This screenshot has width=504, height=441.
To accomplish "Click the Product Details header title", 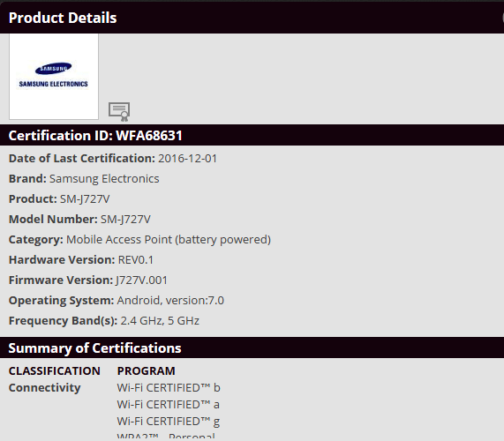I will pyautogui.click(x=63, y=18).
